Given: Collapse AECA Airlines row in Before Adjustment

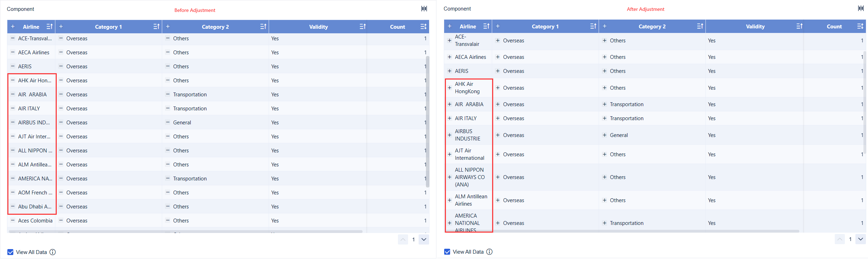Looking at the screenshot, I should point(13,52).
